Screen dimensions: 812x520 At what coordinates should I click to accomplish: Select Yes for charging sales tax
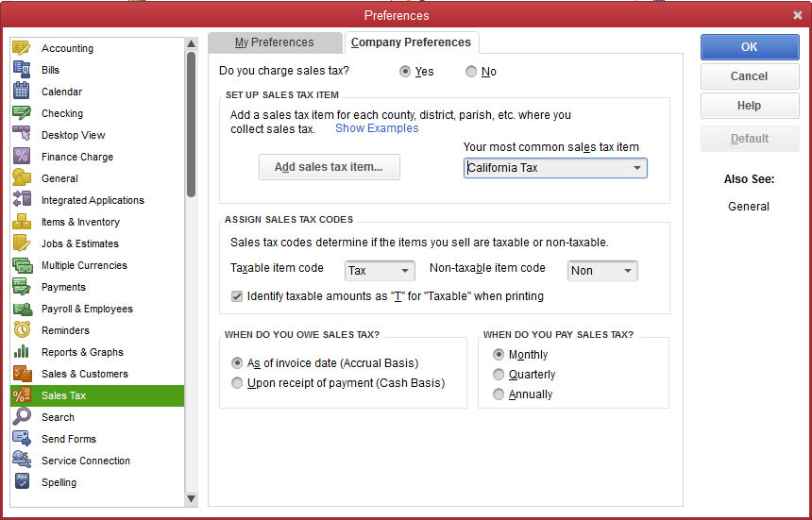click(405, 72)
